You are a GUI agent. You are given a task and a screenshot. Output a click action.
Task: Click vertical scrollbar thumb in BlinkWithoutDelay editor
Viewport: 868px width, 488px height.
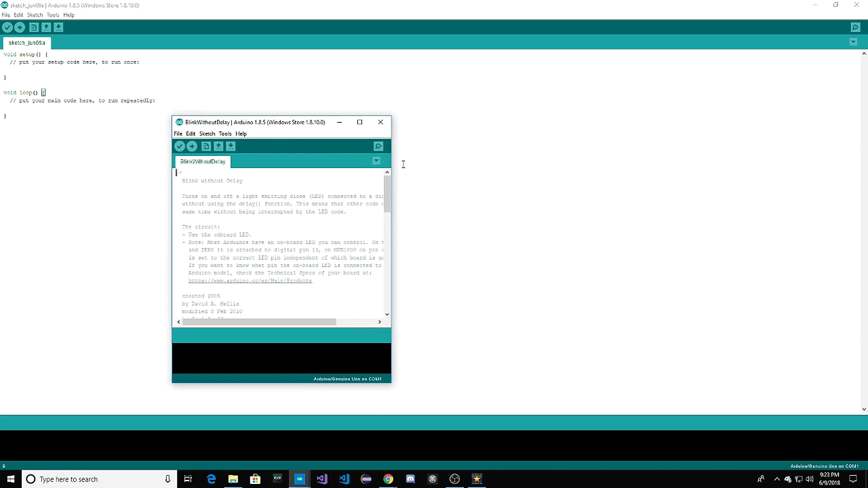387,194
